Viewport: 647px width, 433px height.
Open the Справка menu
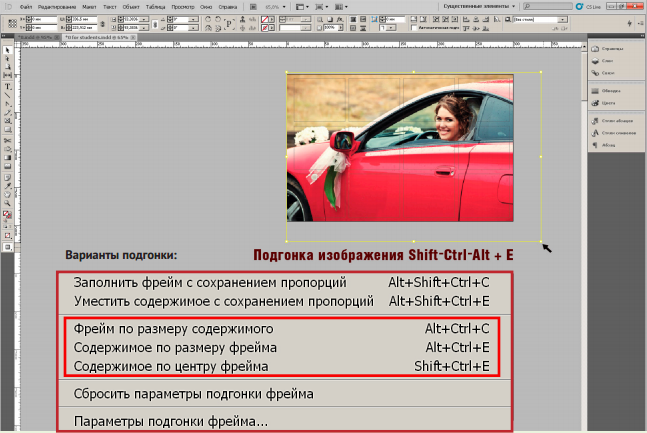[x=227, y=7]
